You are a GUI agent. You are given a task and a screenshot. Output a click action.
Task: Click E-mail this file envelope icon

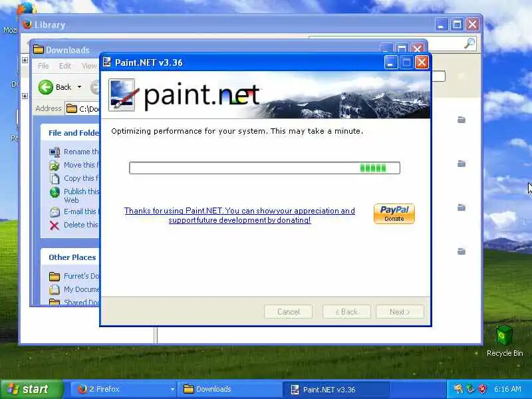(55, 212)
